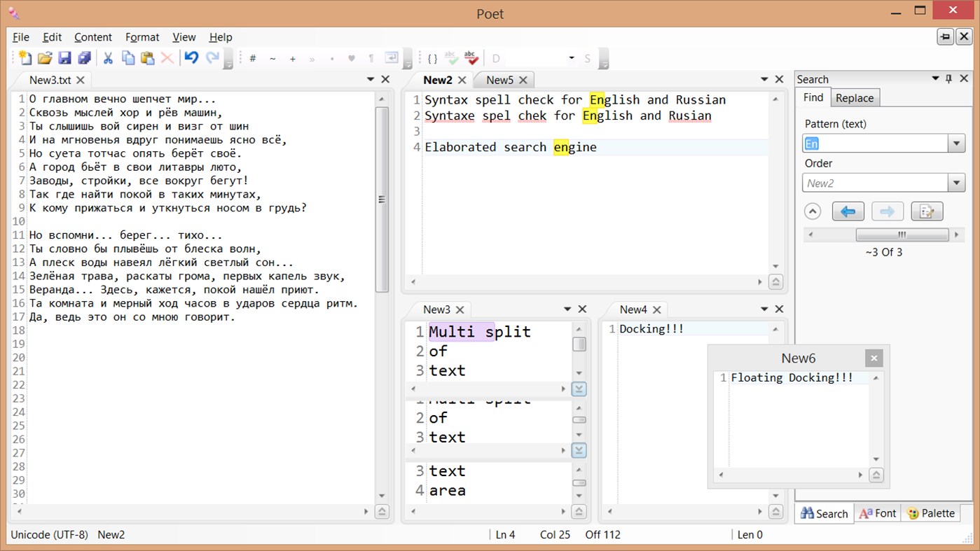Viewport: 980px width, 551px height.
Task: Open the search options document icon
Action: 927,211
